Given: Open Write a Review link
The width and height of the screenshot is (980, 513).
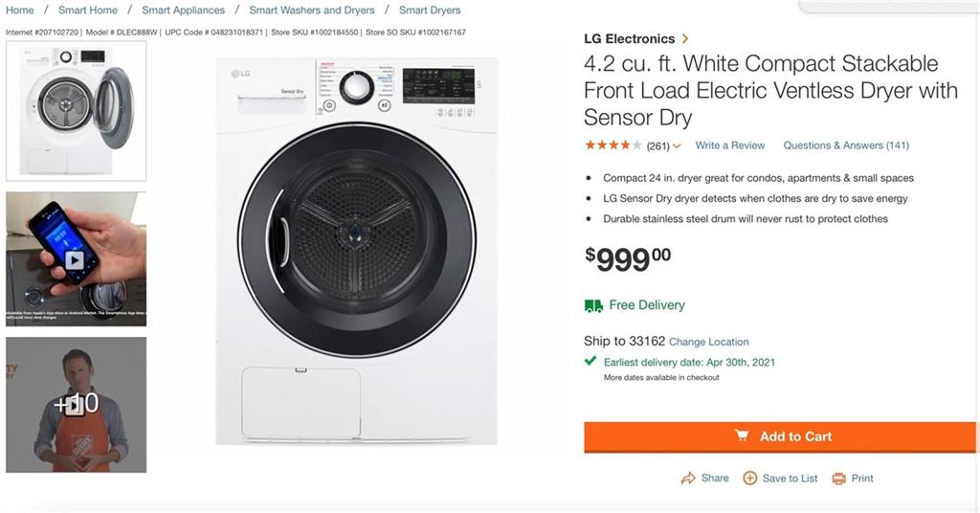Looking at the screenshot, I should click(x=730, y=145).
